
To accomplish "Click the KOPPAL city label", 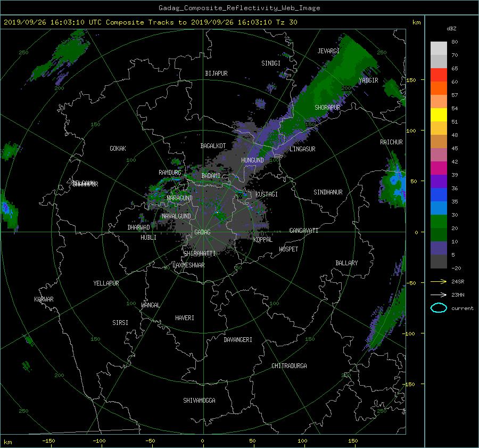I will [x=263, y=240].
